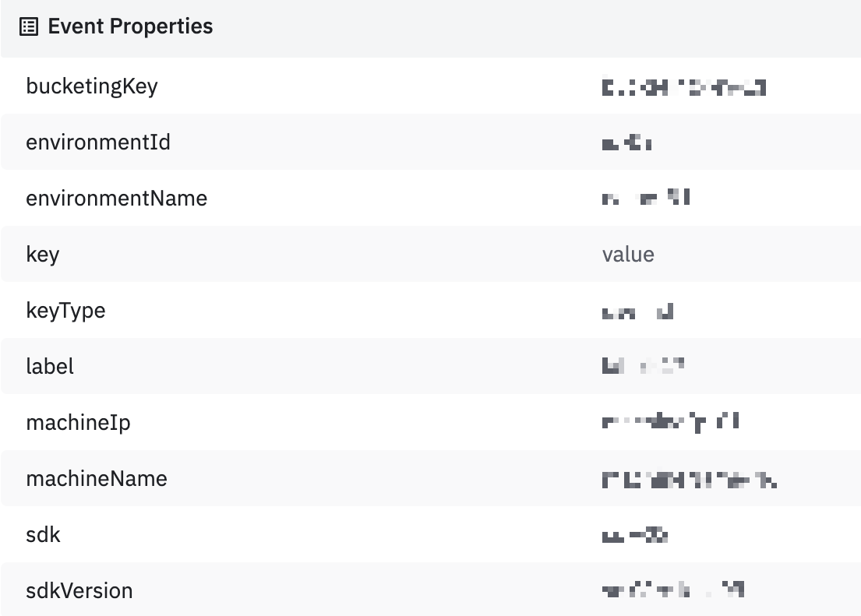Click the blurred machineName value

(x=689, y=480)
